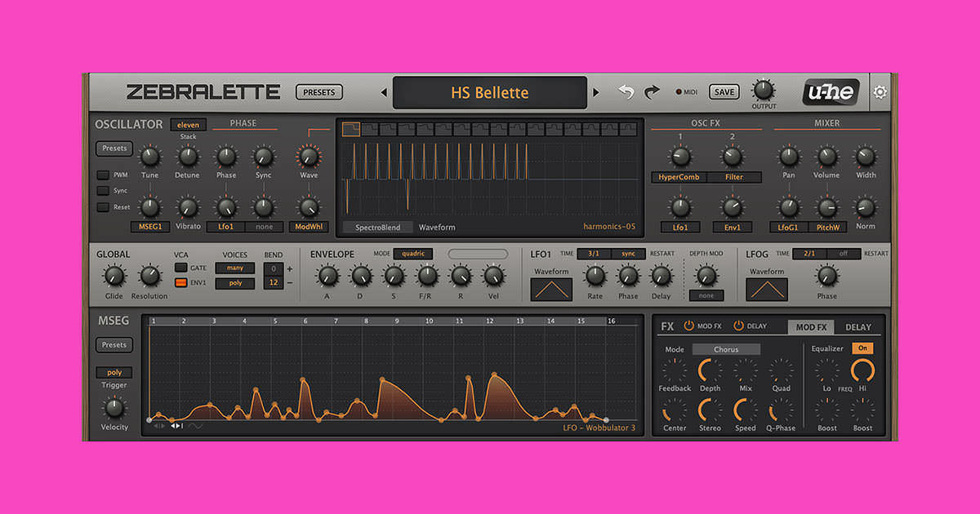Toggle the MOD FX power icon

click(x=688, y=326)
